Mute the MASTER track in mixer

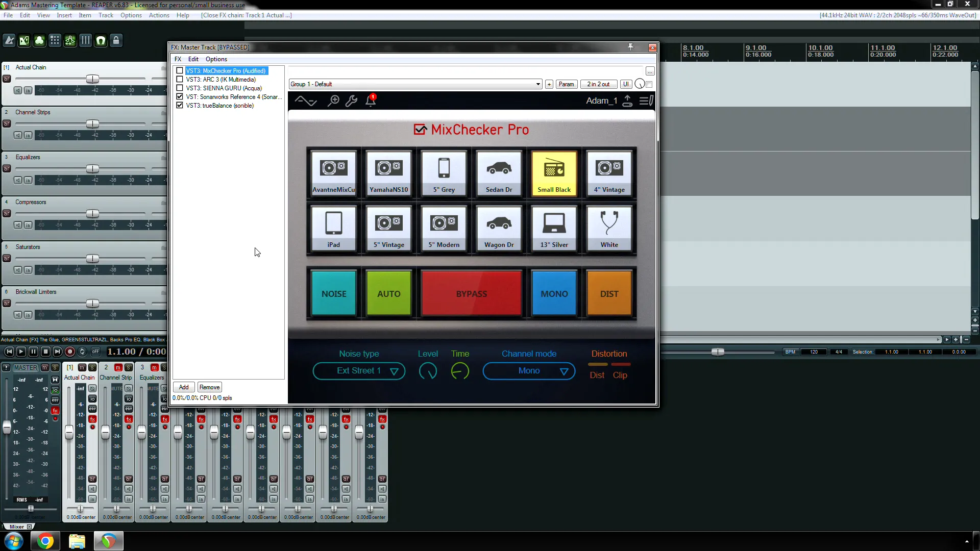click(x=45, y=367)
